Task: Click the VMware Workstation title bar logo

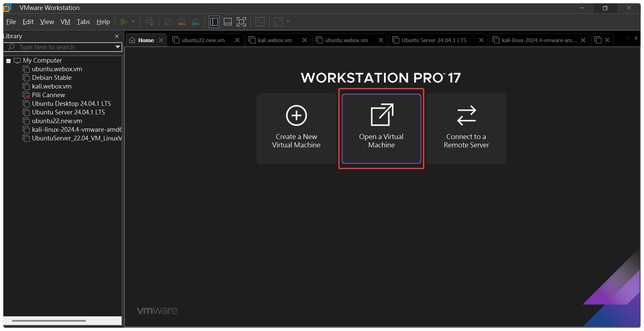Action: (7, 8)
